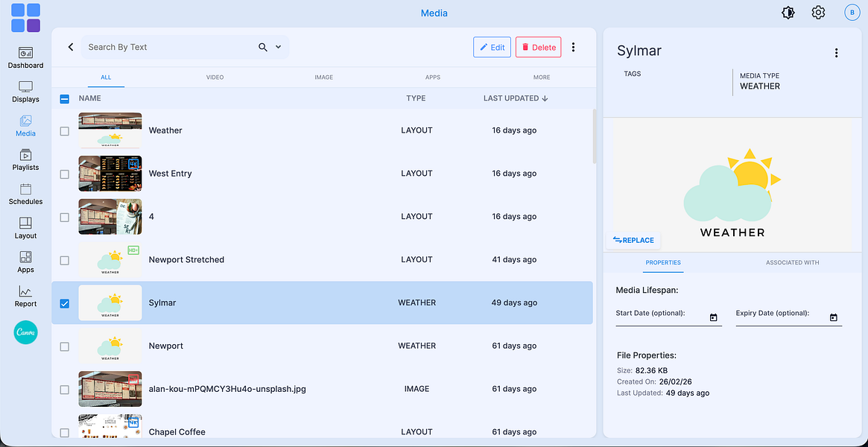Screen dimensions: 868x447
Task: Click Start Date optional field
Action: click(x=669, y=316)
